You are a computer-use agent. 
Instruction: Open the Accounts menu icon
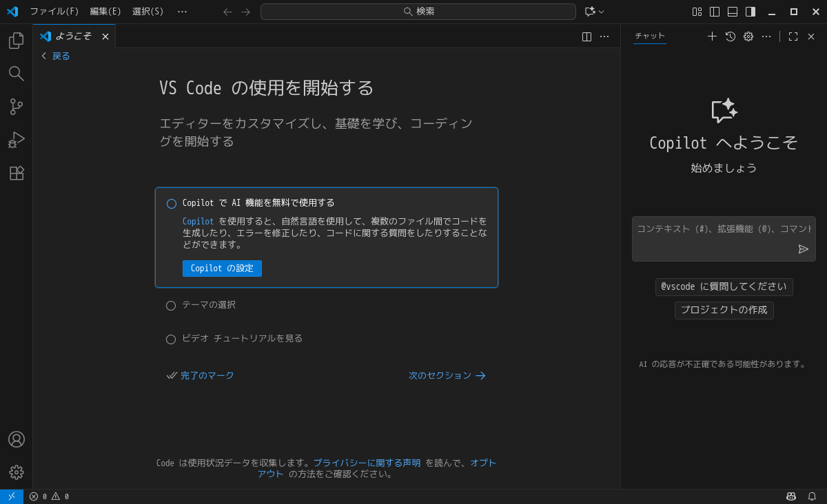pyautogui.click(x=17, y=439)
